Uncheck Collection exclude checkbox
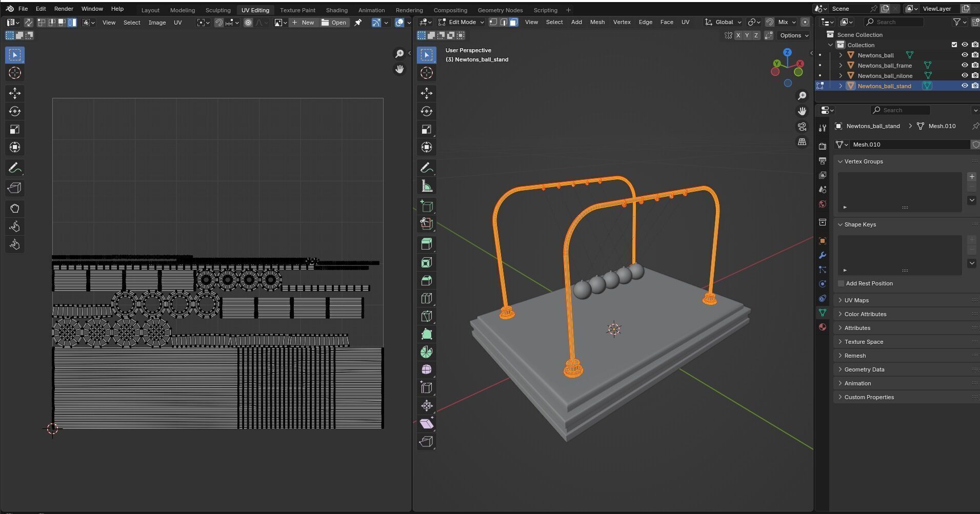This screenshot has height=514, width=980. pyautogui.click(x=954, y=45)
